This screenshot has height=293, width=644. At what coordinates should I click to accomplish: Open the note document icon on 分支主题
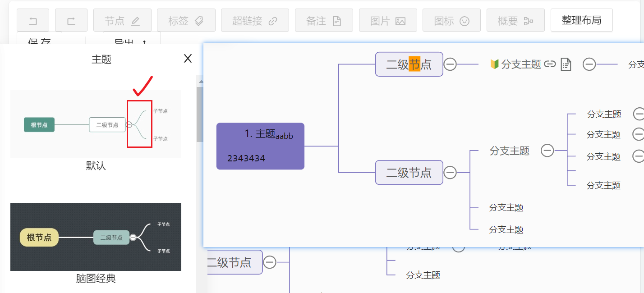566,64
